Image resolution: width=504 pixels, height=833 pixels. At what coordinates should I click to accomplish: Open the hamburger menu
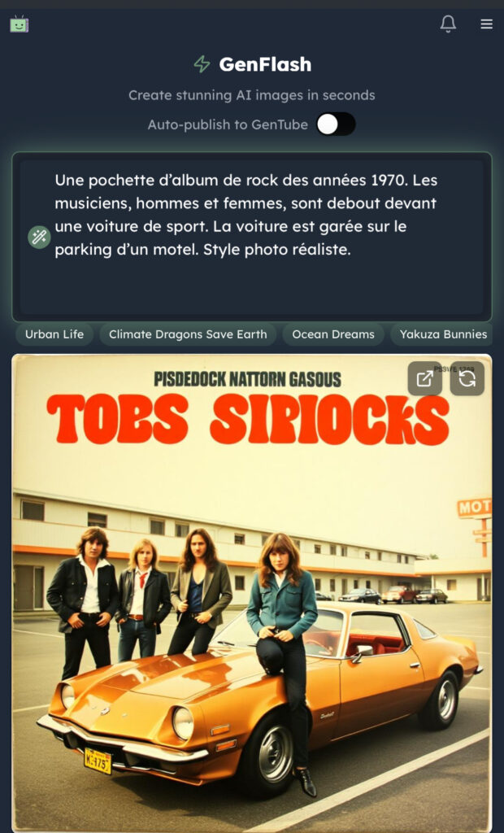(x=486, y=24)
